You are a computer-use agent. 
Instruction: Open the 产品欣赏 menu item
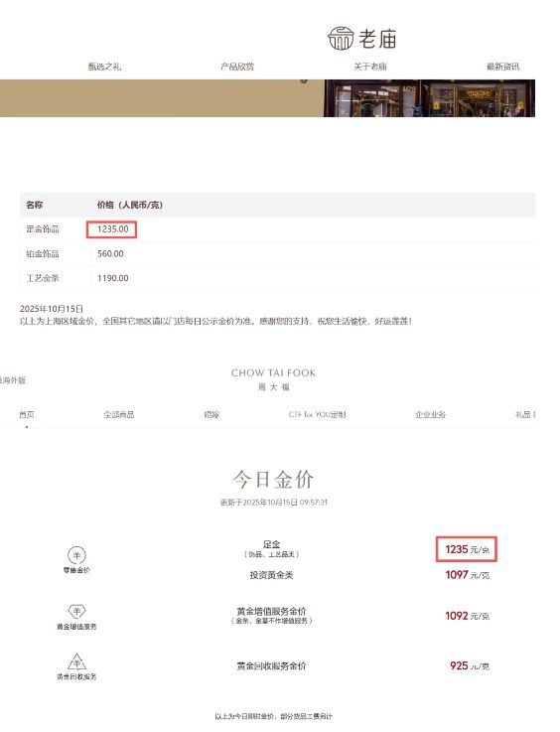pyautogui.click(x=237, y=67)
